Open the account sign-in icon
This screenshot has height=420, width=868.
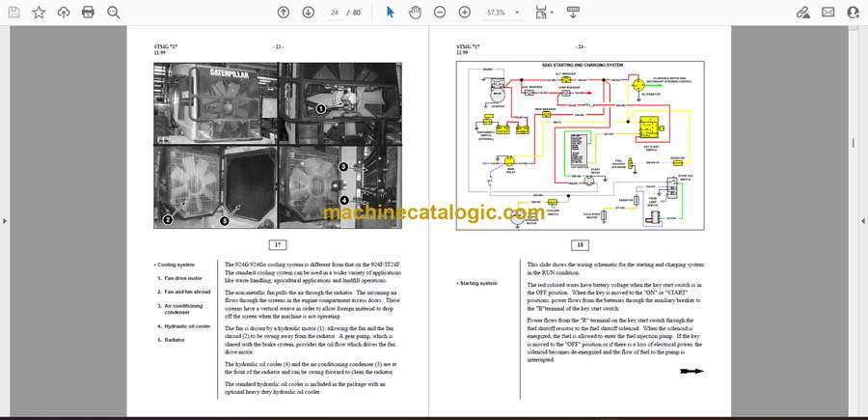click(x=854, y=13)
